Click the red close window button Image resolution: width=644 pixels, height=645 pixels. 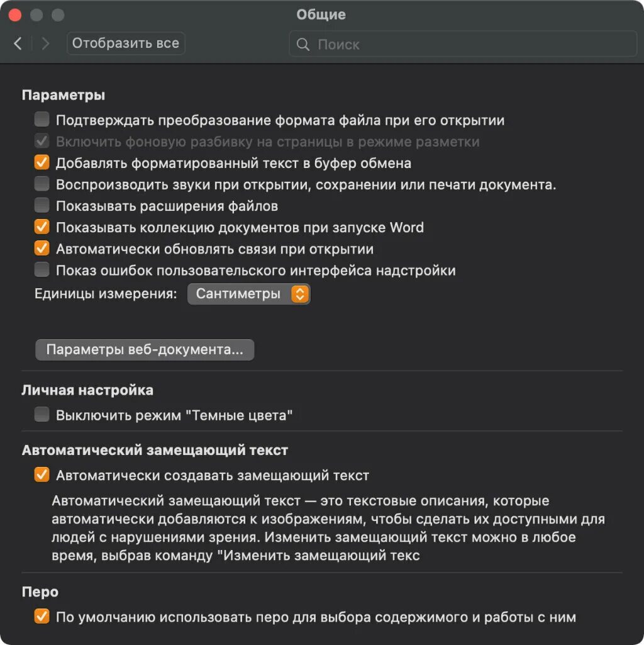click(x=15, y=15)
